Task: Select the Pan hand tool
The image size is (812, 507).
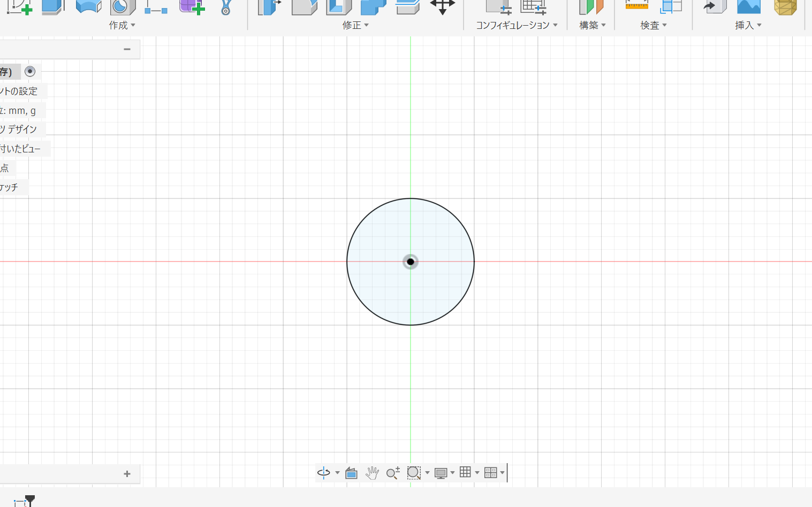Action: 372,473
